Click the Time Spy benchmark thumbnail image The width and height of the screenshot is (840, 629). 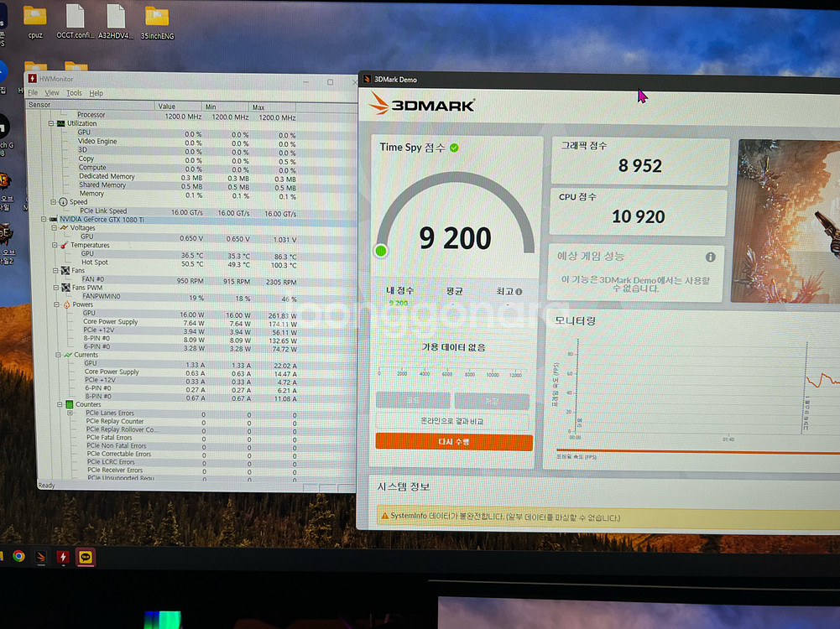pos(788,221)
